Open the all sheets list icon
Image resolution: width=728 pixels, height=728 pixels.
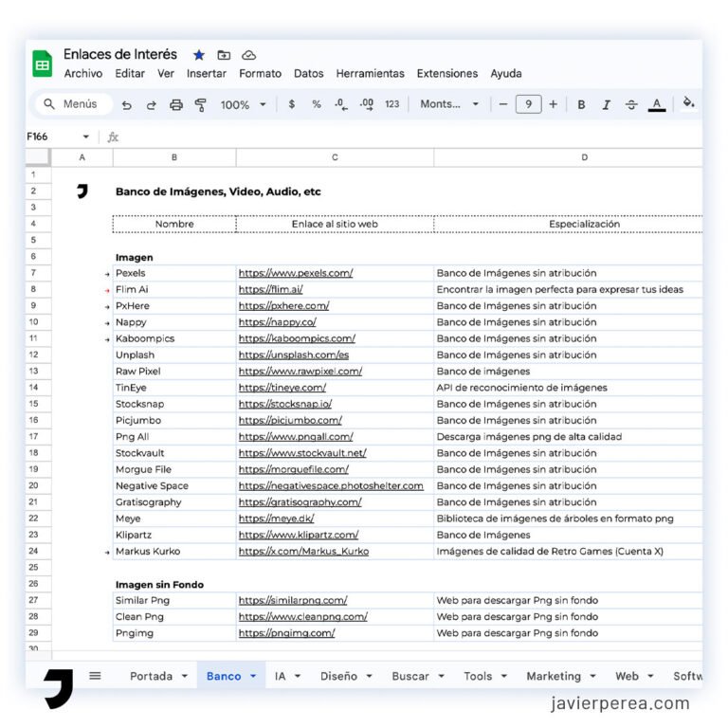[95, 676]
